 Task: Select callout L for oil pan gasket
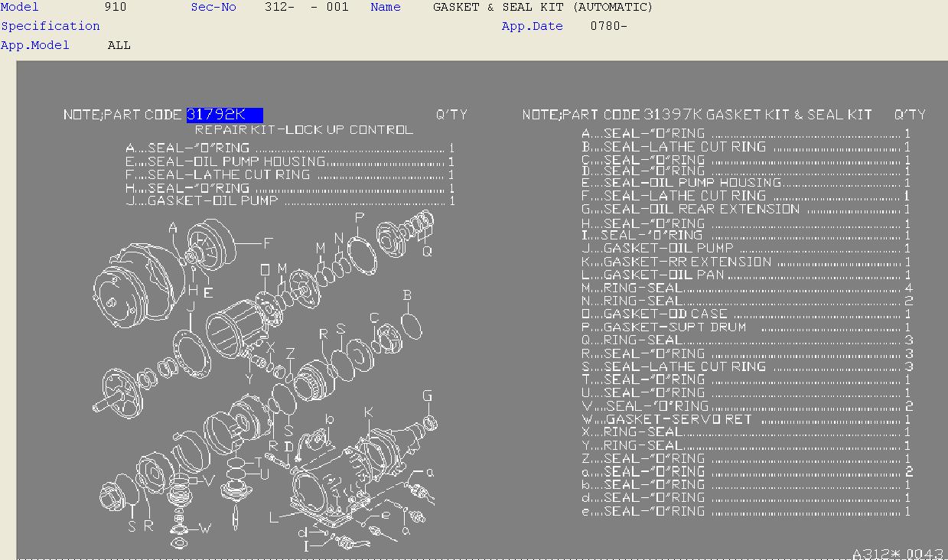pyautogui.click(x=274, y=517)
